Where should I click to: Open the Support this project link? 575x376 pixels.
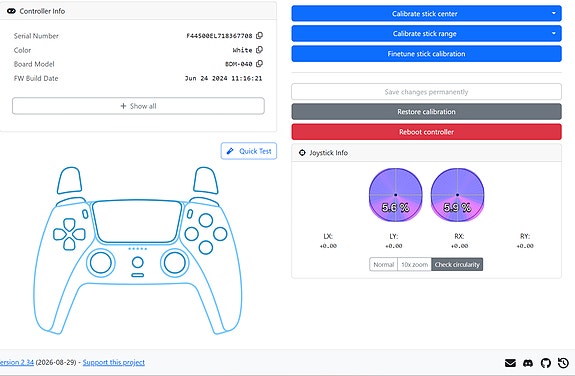114,362
